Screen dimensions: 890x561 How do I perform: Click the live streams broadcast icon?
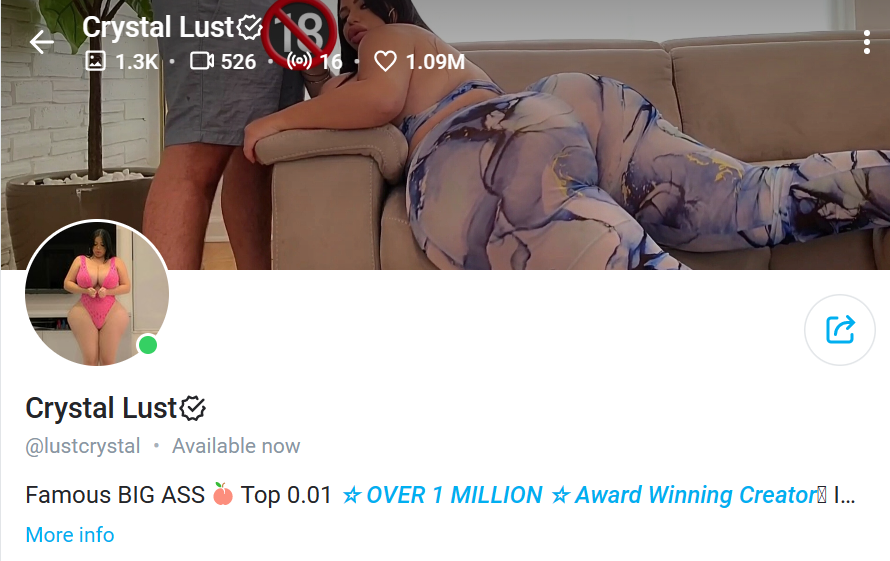pyautogui.click(x=299, y=61)
